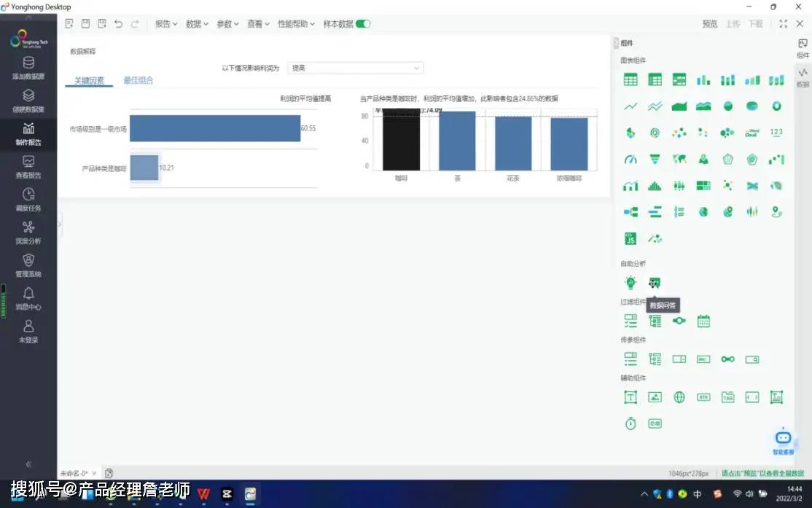Switch to the 最佳组合 tab
This screenshot has height=508, width=812.
(138, 80)
